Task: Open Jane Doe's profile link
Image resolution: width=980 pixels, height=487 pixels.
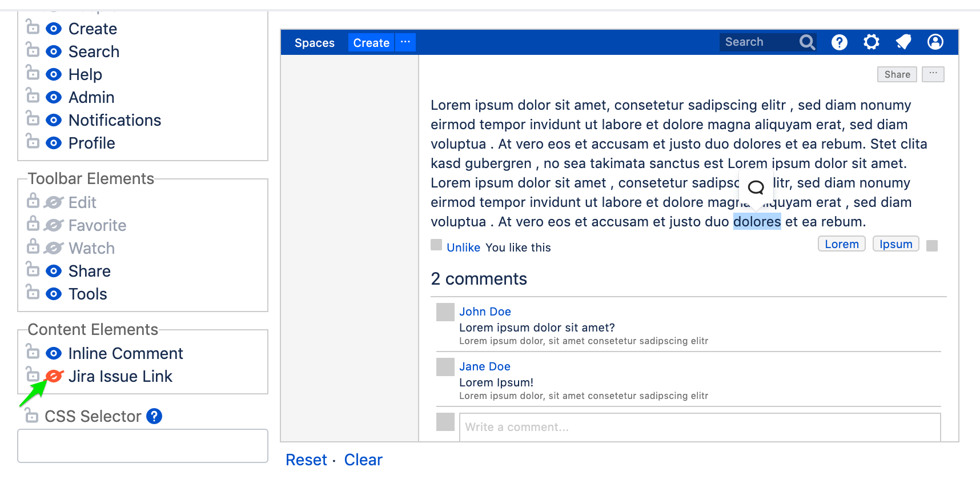Action: pyautogui.click(x=485, y=366)
